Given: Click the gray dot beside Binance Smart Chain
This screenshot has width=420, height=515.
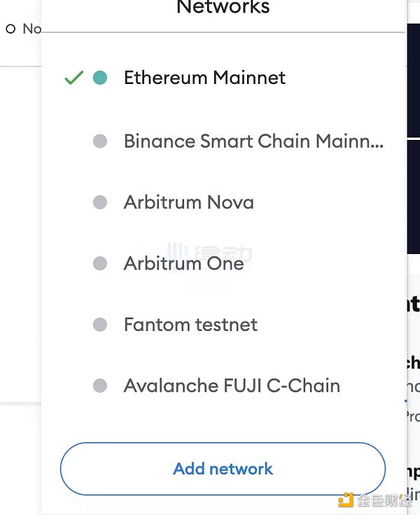Looking at the screenshot, I should tap(100, 141).
